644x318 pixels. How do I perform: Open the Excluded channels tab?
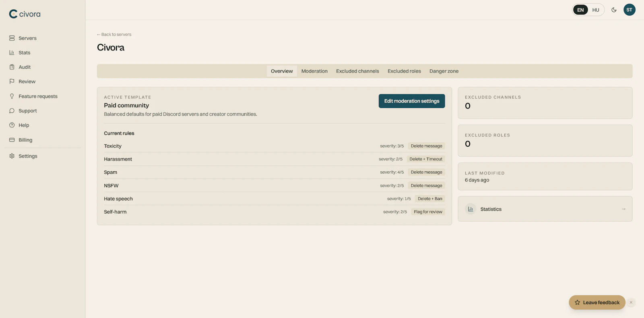357,71
